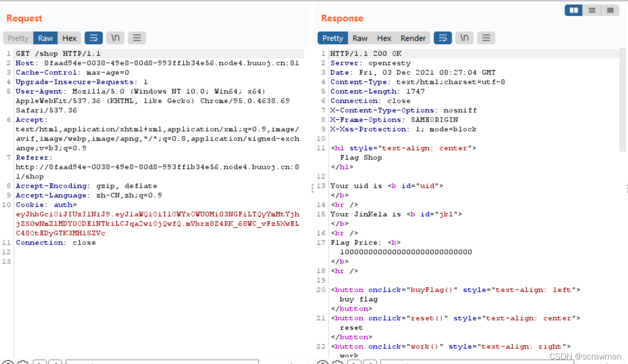Click the red JWT auth token value
The height and width of the screenshot is (364, 628).
(x=158, y=224)
